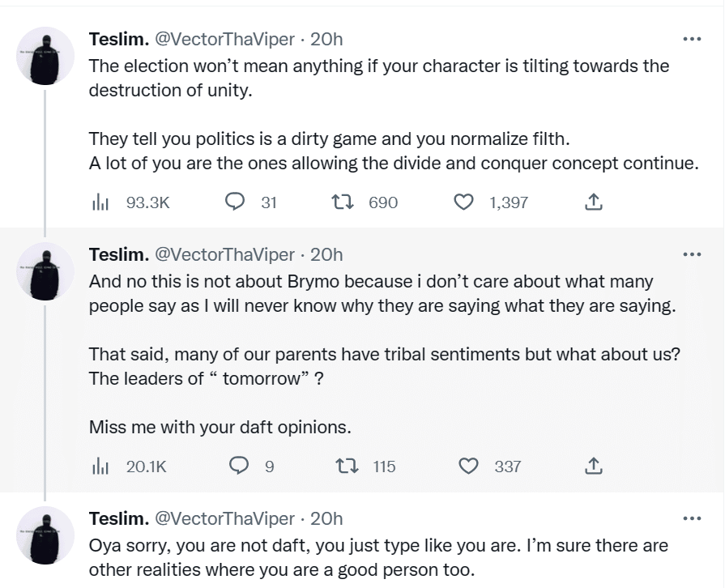Screen dimensions: 725x588
Task: Open more options menu on the Brymo tweet
Action: click(691, 254)
